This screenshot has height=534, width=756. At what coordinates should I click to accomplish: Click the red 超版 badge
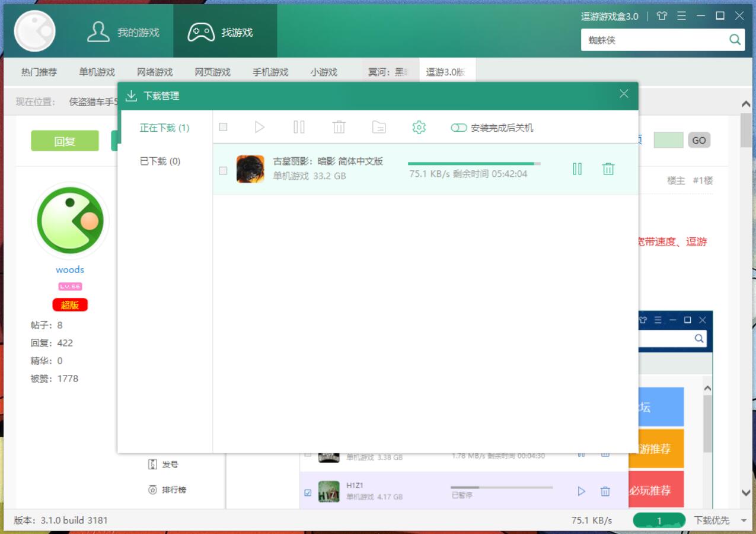point(70,305)
